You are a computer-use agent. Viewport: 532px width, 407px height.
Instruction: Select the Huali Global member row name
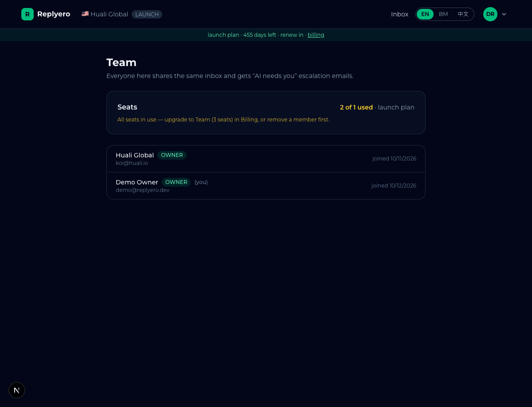coord(135,155)
